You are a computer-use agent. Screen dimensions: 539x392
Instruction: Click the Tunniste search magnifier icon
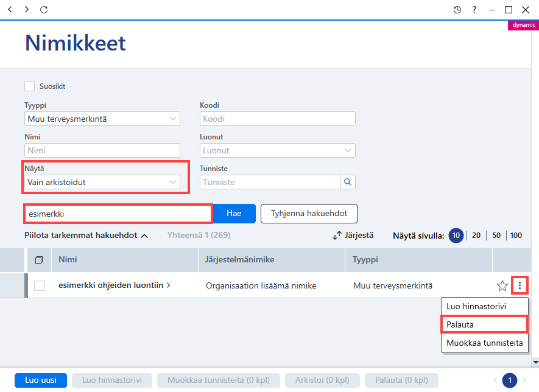[348, 182]
